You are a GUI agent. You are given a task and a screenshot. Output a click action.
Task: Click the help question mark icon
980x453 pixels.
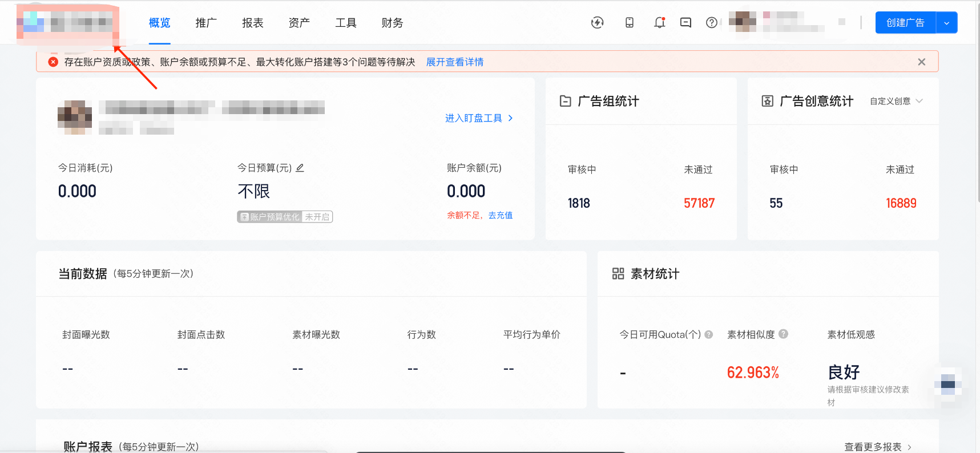pos(712,22)
